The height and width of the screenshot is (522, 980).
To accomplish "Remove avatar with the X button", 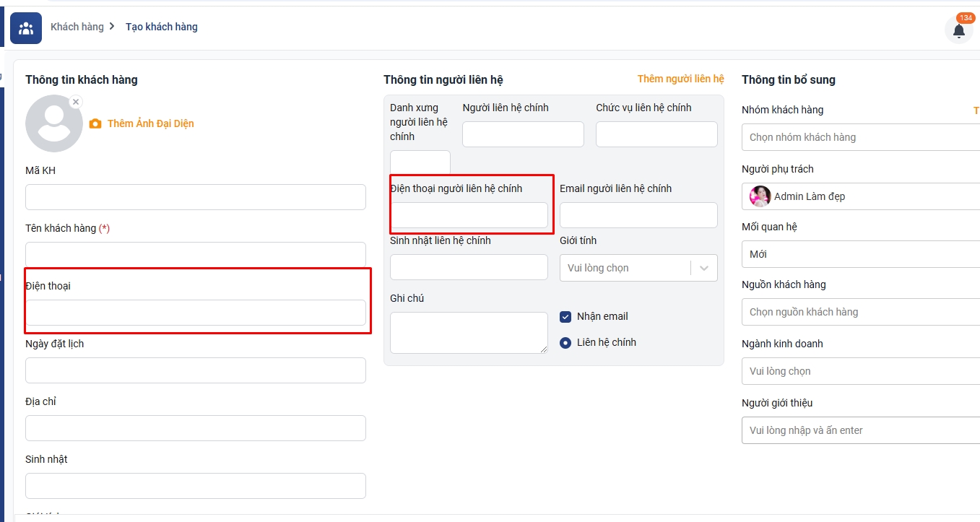I will point(76,102).
